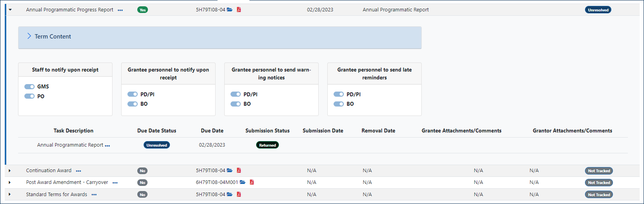The width and height of the screenshot is (644, 204).
Task: Click Post Award Amendment - Carryover term name
Action: tap(67, 182)
